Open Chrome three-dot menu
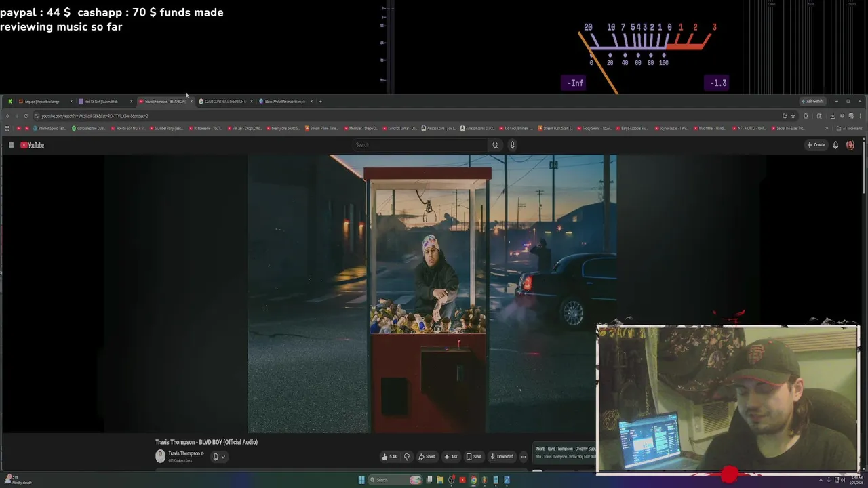This screenshot has width=868, height=488. click(860, 116)
